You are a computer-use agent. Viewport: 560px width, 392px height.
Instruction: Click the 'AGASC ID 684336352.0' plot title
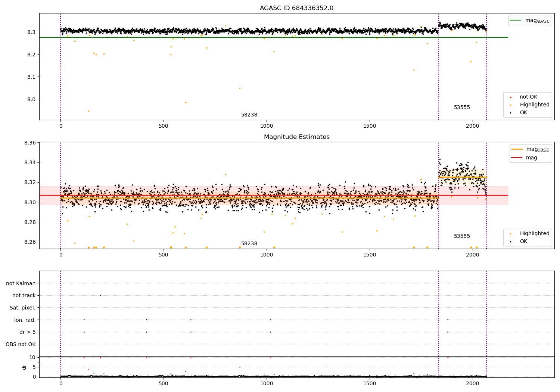tap(296, 8)
